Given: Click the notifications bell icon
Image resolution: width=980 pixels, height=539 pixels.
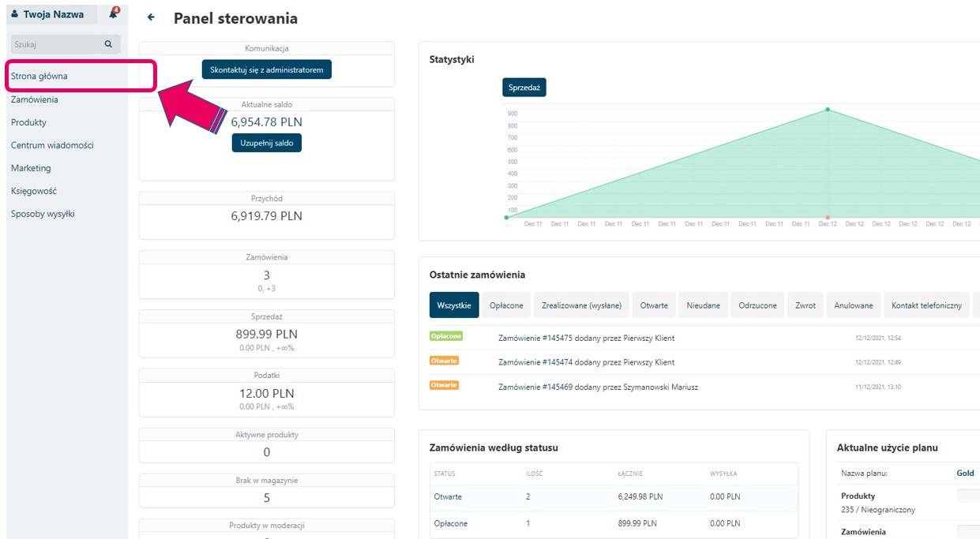Looking at the screenshot, I should 114,13.
